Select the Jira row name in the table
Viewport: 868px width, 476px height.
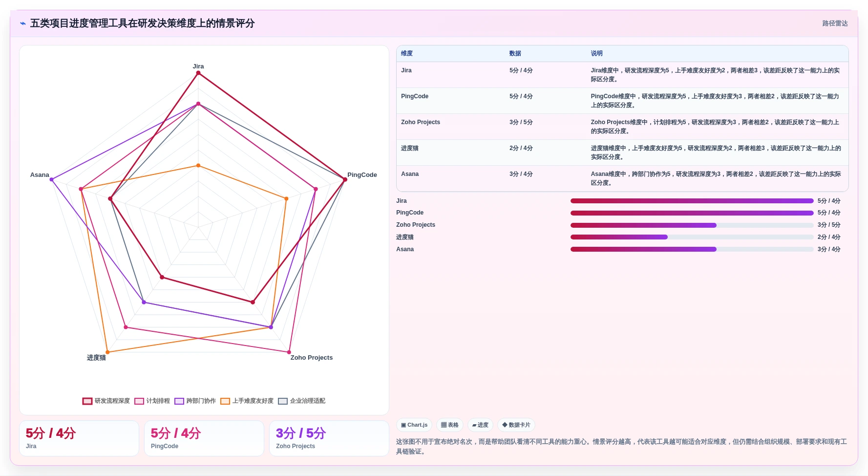point(406,70)
